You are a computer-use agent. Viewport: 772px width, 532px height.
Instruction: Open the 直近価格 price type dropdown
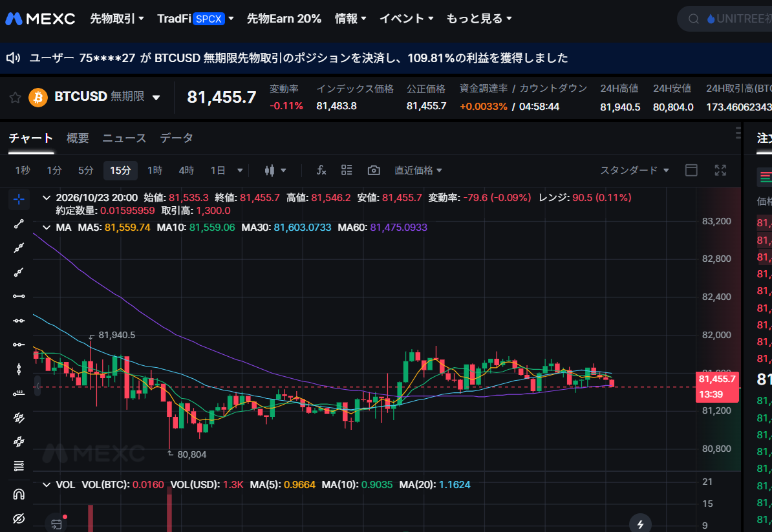(x=418, y=170)
